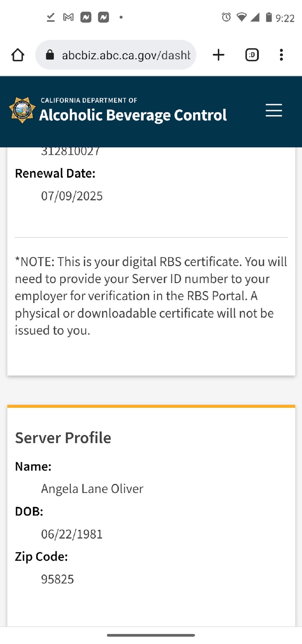The height and width of the screenshot is (644, 302).
Task: Tap the name Angela Lane Oliver
Action: [92, 489]
